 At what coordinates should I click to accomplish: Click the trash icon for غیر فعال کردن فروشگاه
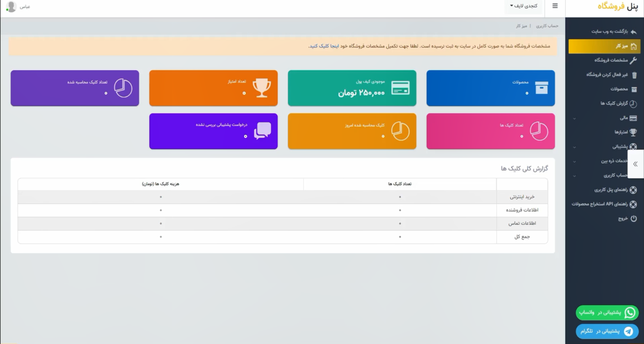click(x=634, y=75)
